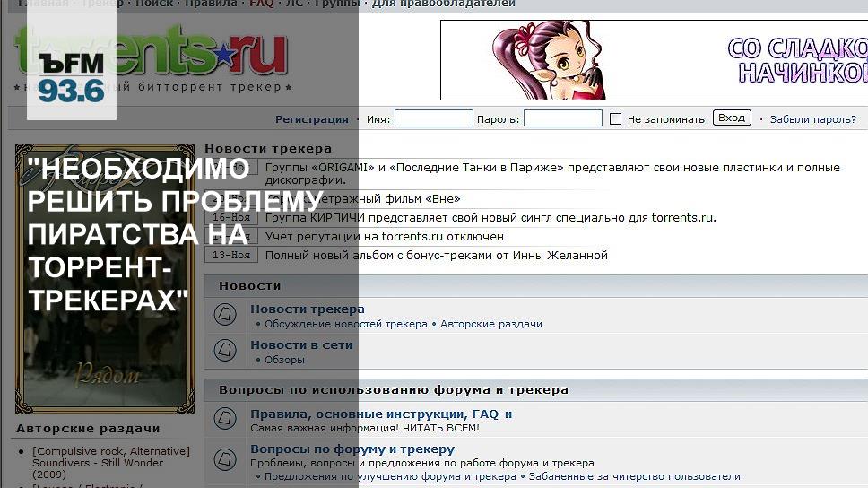
Task: Click the Вход login button
Action: click(x=732, y=118)
